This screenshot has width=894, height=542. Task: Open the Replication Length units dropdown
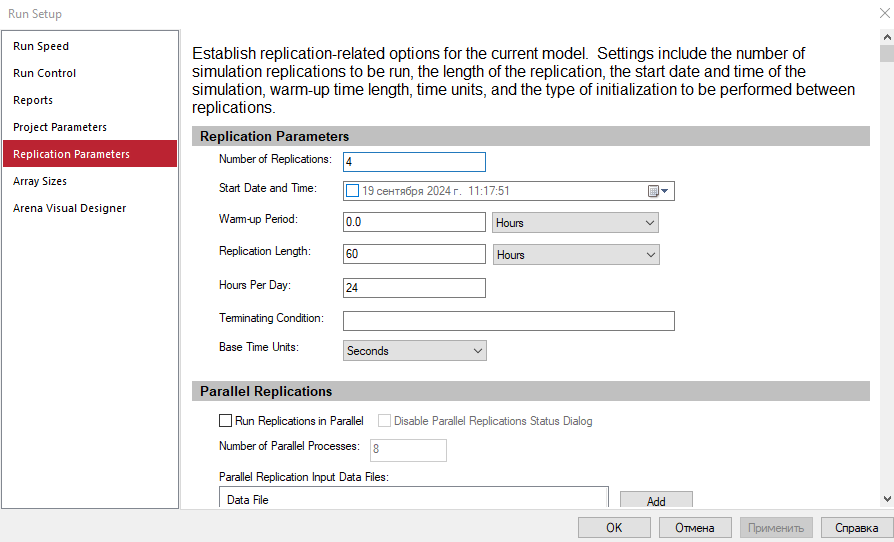pos(576,255)
